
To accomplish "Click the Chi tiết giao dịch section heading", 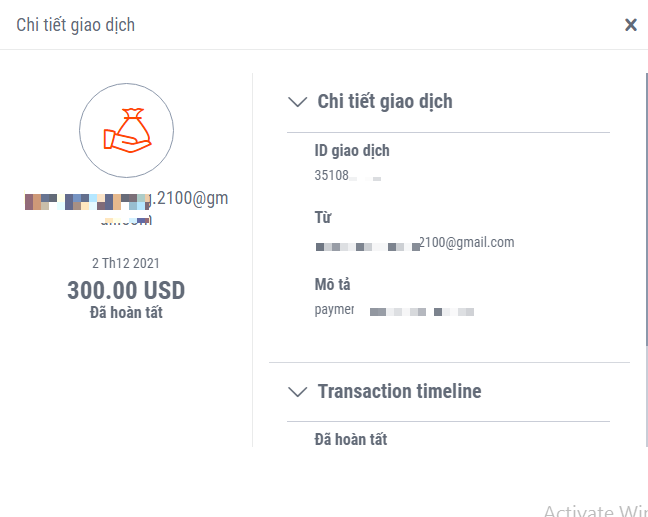I will pyautogui.click(x=385, y=101).
